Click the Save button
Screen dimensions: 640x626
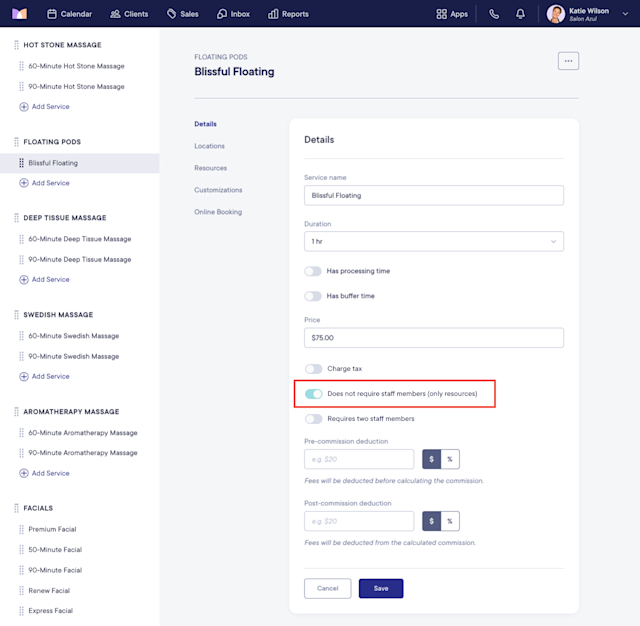click(381, 588)
